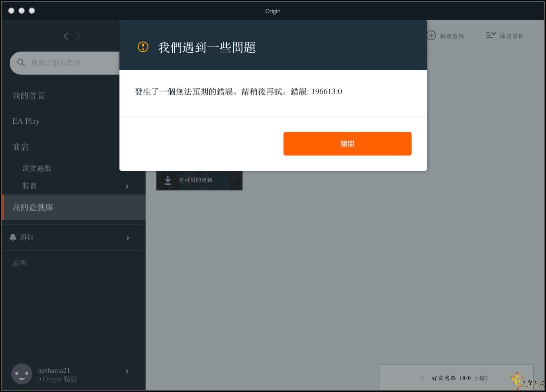
Task: Select 瀏覽遊戲 under the store
Action: coord(37,168)
